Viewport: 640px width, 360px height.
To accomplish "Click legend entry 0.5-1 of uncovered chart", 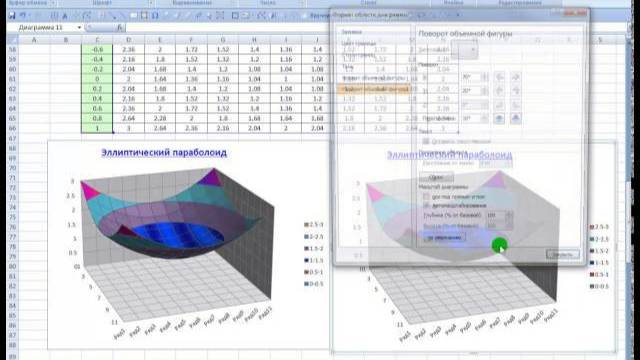I will pyautogui.click(x=314, y=272).
